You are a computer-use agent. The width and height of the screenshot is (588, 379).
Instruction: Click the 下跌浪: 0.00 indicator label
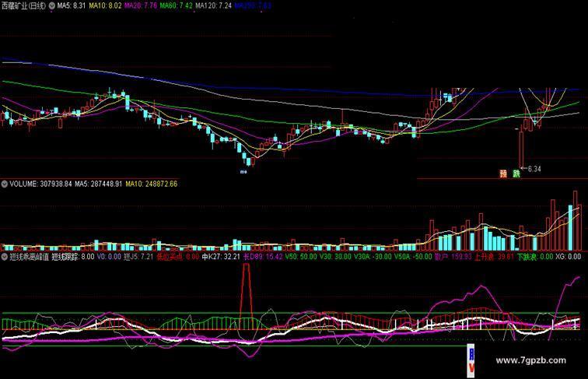(535, 257)
